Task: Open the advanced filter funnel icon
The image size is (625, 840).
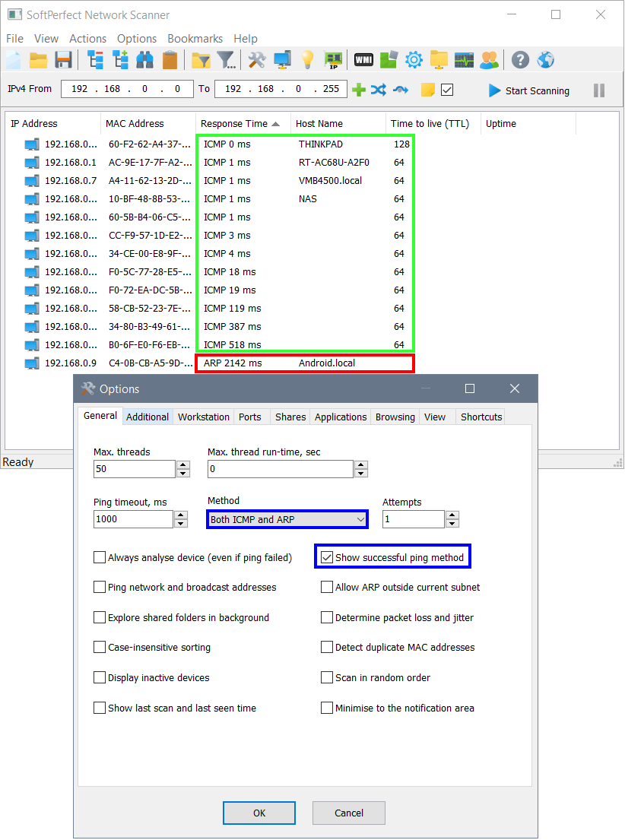Action: click(226, 61)
